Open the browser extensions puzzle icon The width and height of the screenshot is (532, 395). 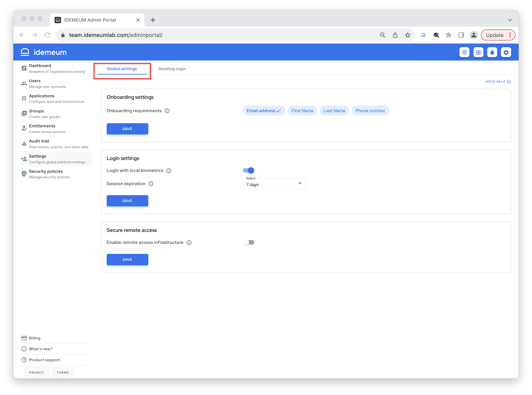pos(448,35)
